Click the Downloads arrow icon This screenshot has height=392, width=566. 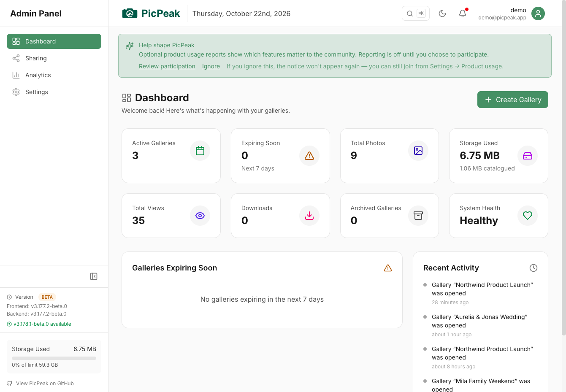(x=309, y=216)
